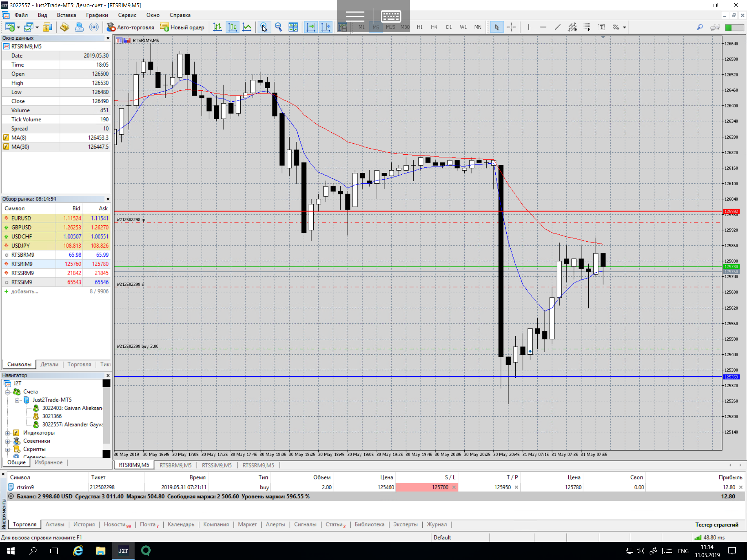Image resolution: width=747 pixels, height=560 pixels.
Task: Select the H1 timeframe button
Action: click(419, 27)
